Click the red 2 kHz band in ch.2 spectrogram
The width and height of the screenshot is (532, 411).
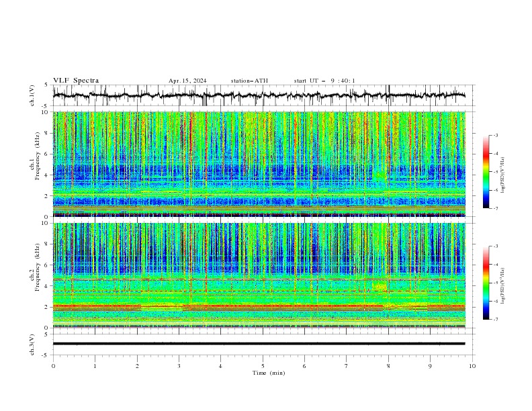[259, 307]
